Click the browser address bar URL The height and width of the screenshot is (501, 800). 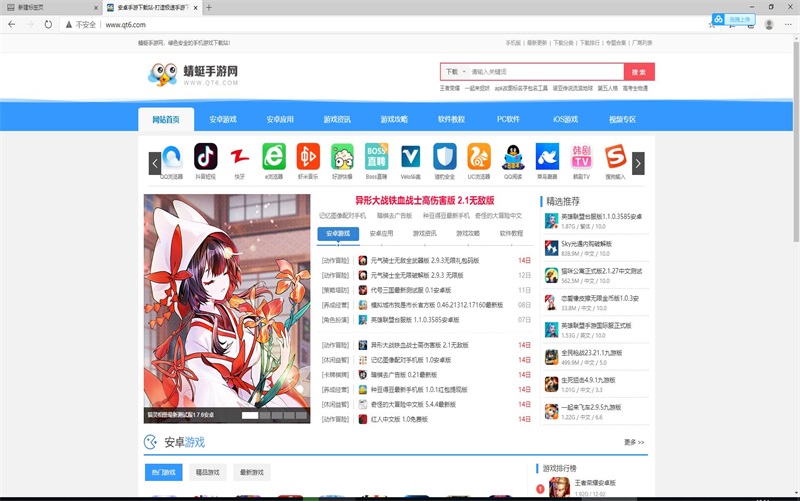126,24
